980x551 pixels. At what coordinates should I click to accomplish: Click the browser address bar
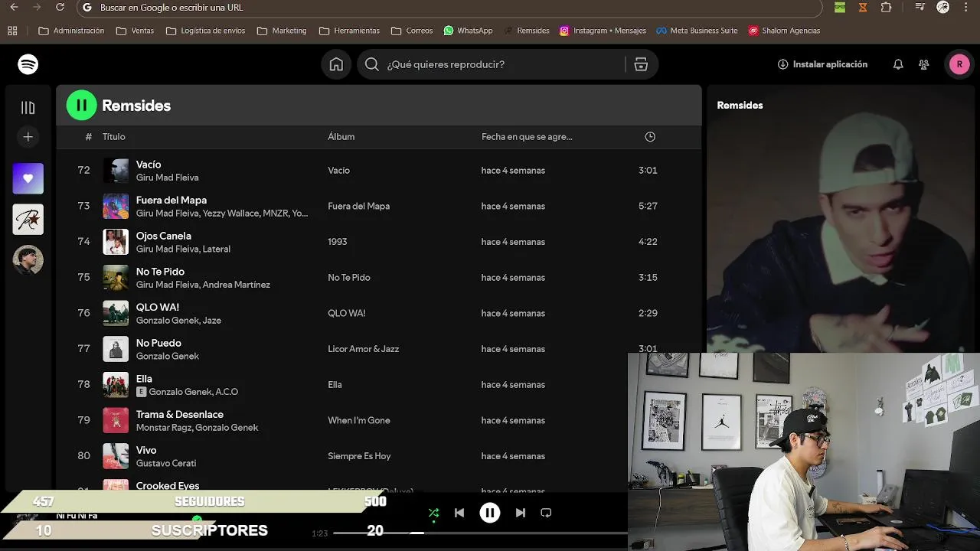[x=450, y=8]
